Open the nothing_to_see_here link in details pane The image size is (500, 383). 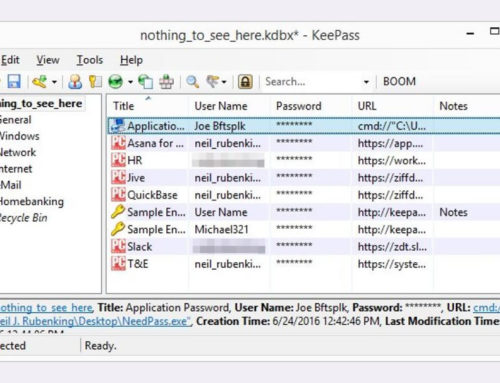46,307
